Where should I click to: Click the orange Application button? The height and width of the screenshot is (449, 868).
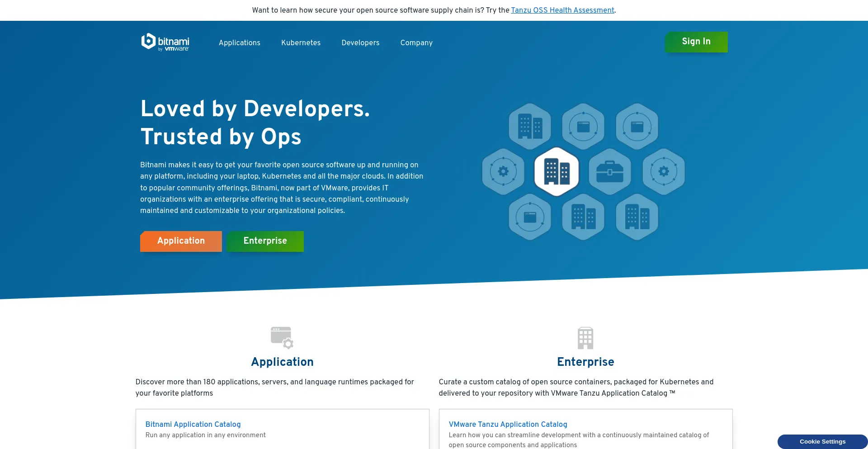pos(181,241)
